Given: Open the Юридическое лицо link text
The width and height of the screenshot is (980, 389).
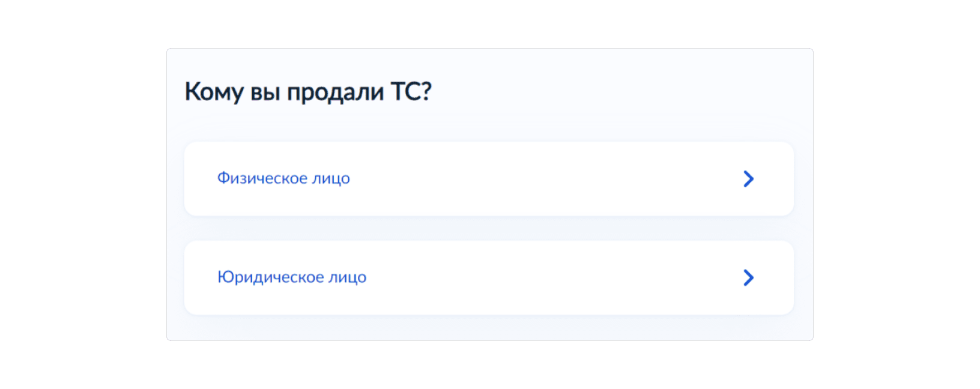Looking at the screenshot, I should tap(292, 277).
